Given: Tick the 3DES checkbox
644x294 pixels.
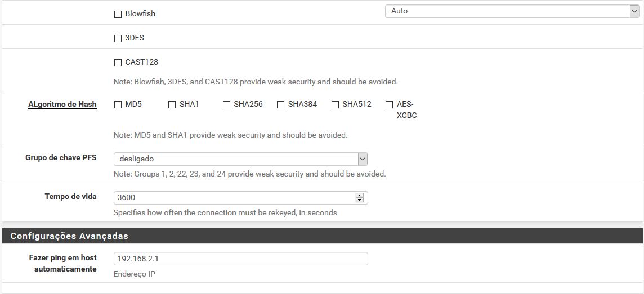Looking at the screenshot, I should (118, 39).
